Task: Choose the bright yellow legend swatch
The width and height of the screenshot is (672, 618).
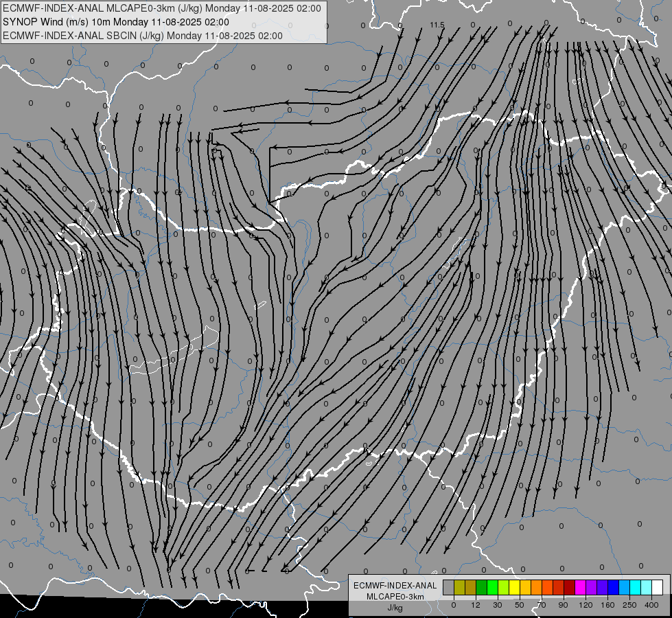Action: [x=514, y=588]
